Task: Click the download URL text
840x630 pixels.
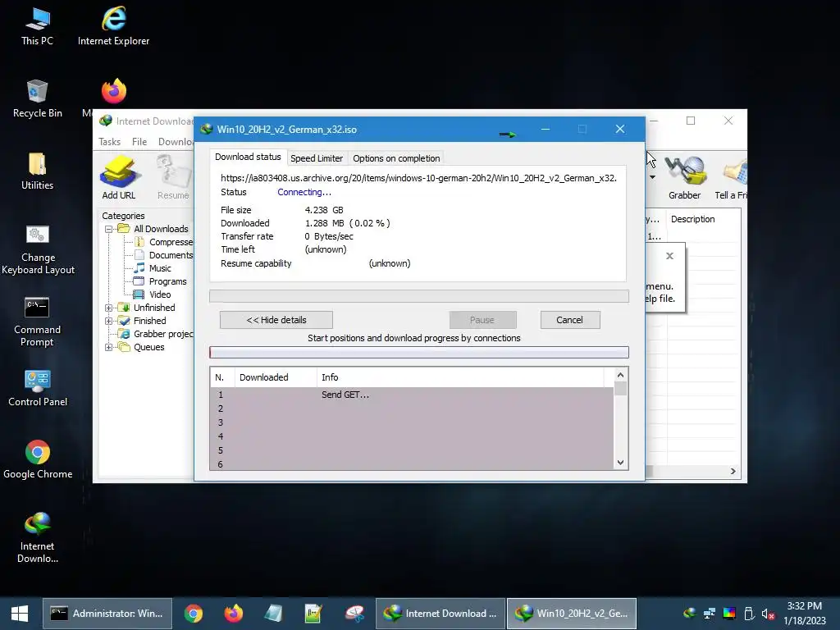Action: pos(418,178)
